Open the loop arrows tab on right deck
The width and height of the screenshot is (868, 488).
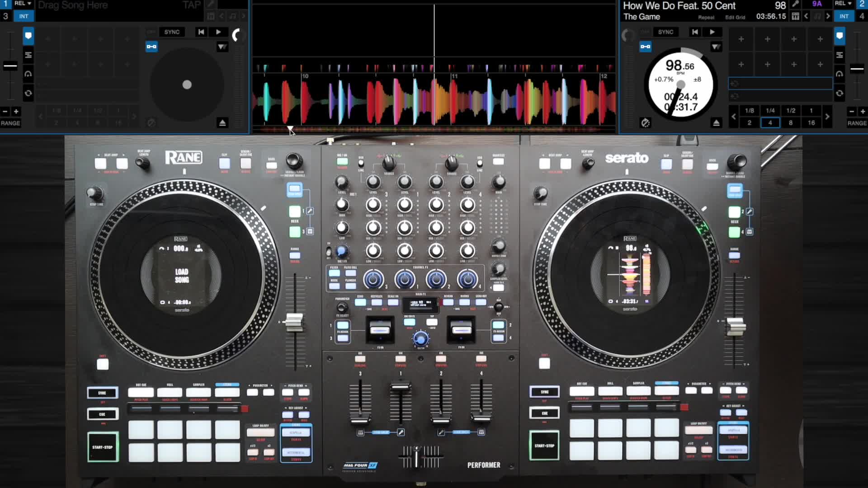(x=840, y=93)
